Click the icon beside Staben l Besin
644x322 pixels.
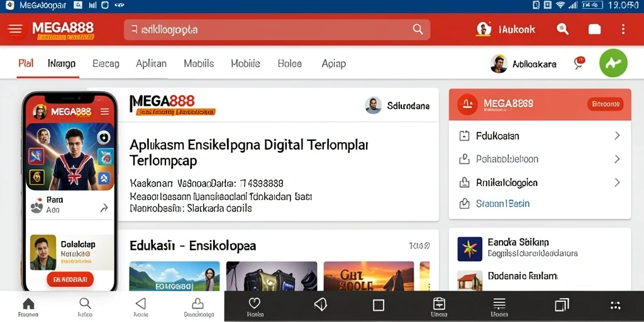tap(464, 203)
